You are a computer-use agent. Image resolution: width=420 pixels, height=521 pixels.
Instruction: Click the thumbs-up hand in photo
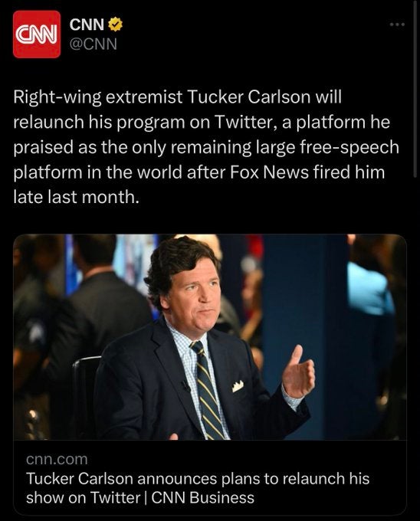pyautogui.click(x=298, y=372)
